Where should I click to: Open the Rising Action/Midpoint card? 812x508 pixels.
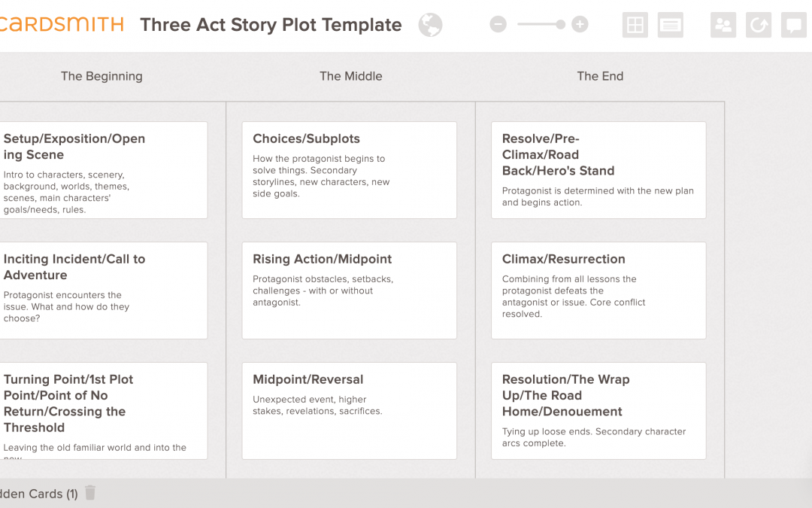(x=350, y=291)
